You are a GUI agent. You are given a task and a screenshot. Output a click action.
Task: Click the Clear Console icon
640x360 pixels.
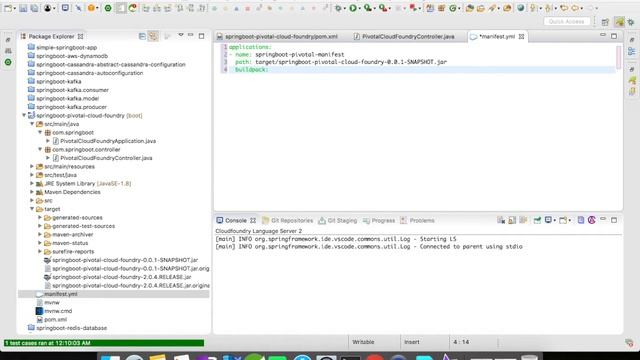point(501,220)
